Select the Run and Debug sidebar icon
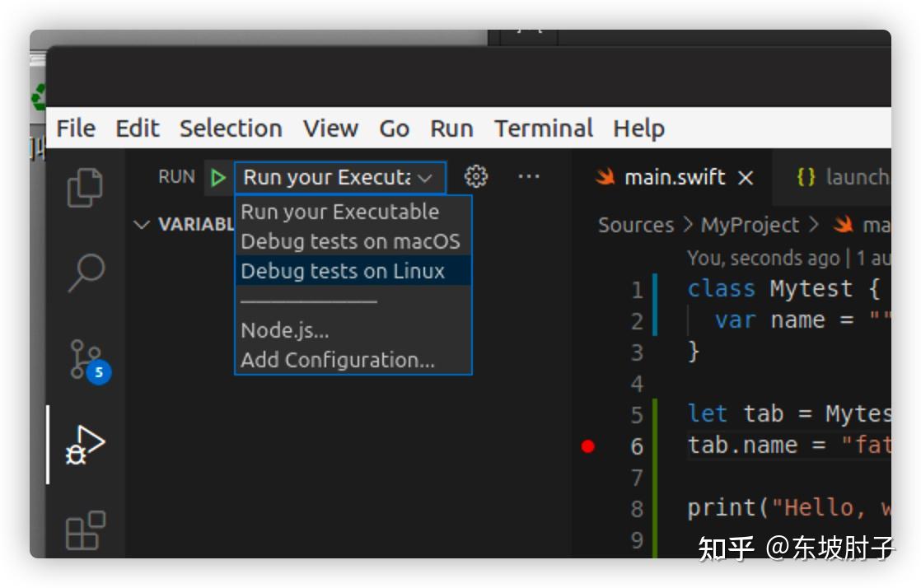This screenshot has height=588, width=921. pyautogui.click(x=86, y=445)
